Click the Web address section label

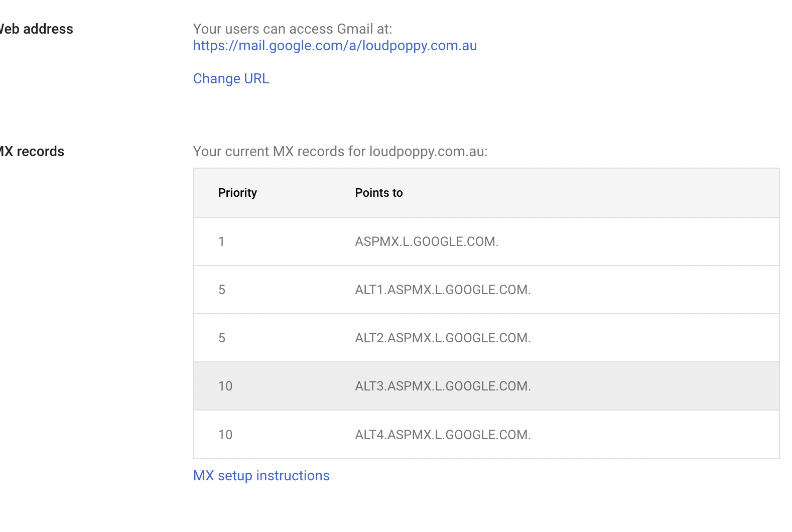coord(37,29)
